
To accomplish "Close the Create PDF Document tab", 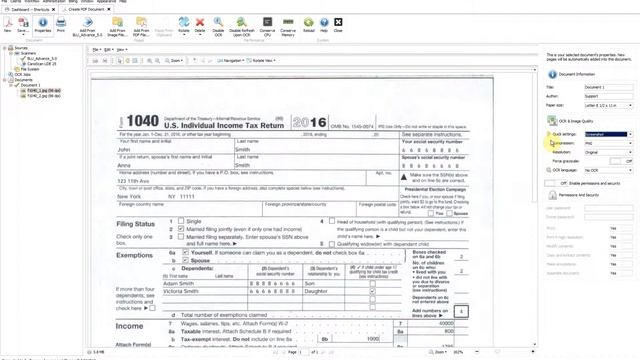I will pos(109,9).
